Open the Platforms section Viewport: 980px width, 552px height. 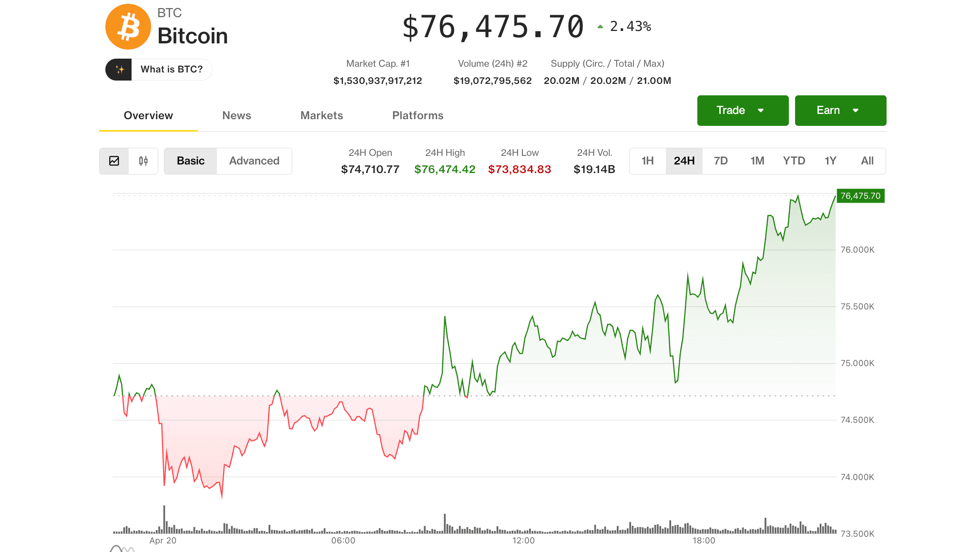point(418,115)
